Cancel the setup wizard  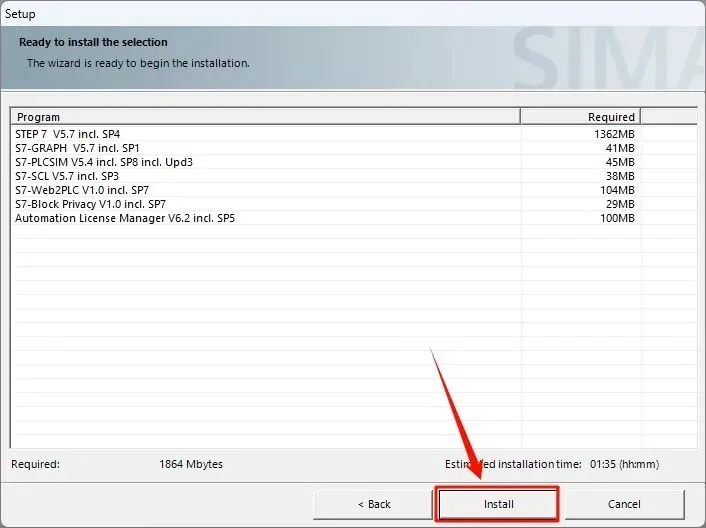pyautogui.click(x=624, y=504)
